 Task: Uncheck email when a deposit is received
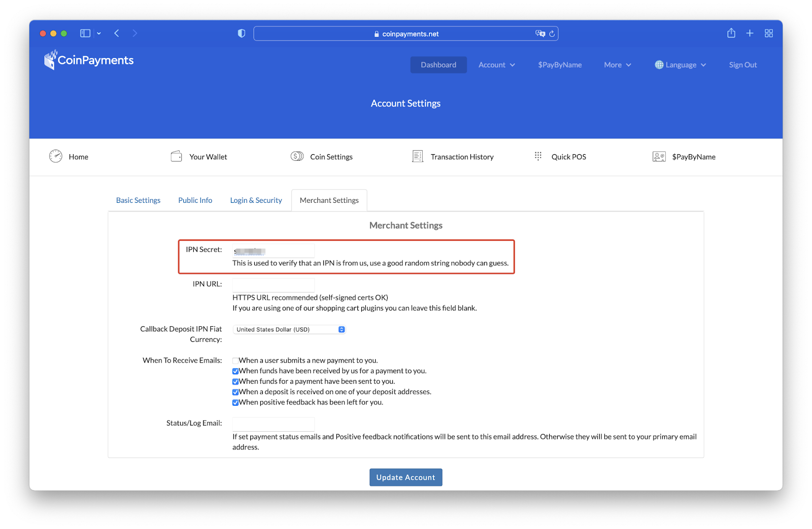[235, 392]
